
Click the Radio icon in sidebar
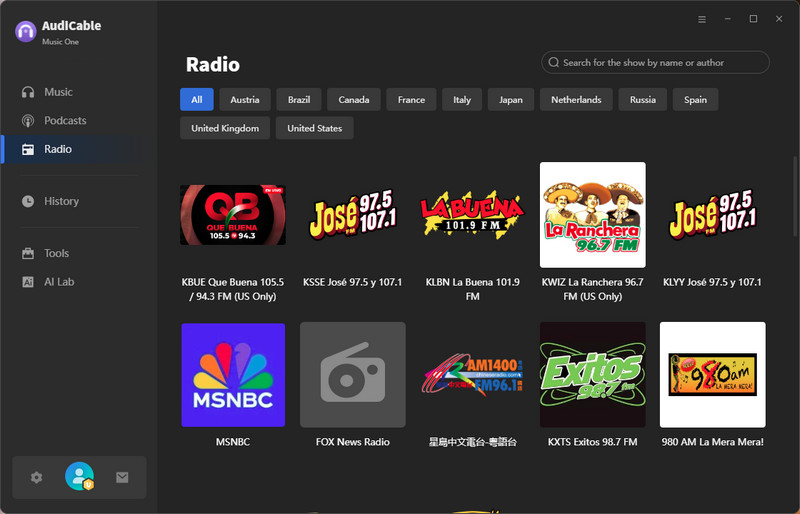click(28, 149)
